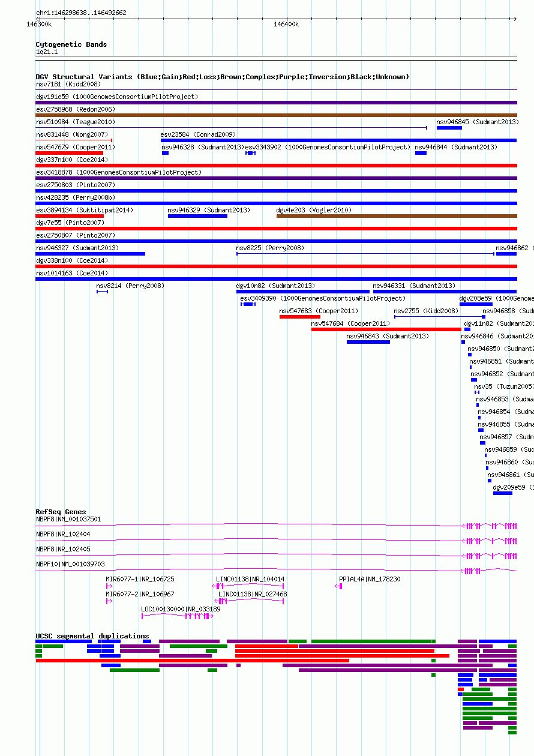
Task: Click the nsv8225 (Perry2008) label
Action: coord(270,248)
